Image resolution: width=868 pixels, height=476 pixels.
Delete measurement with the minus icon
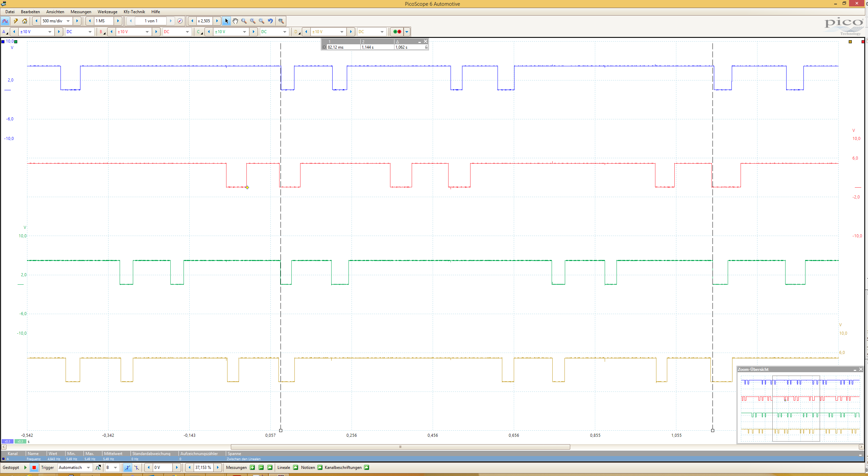tap(261, 468)
